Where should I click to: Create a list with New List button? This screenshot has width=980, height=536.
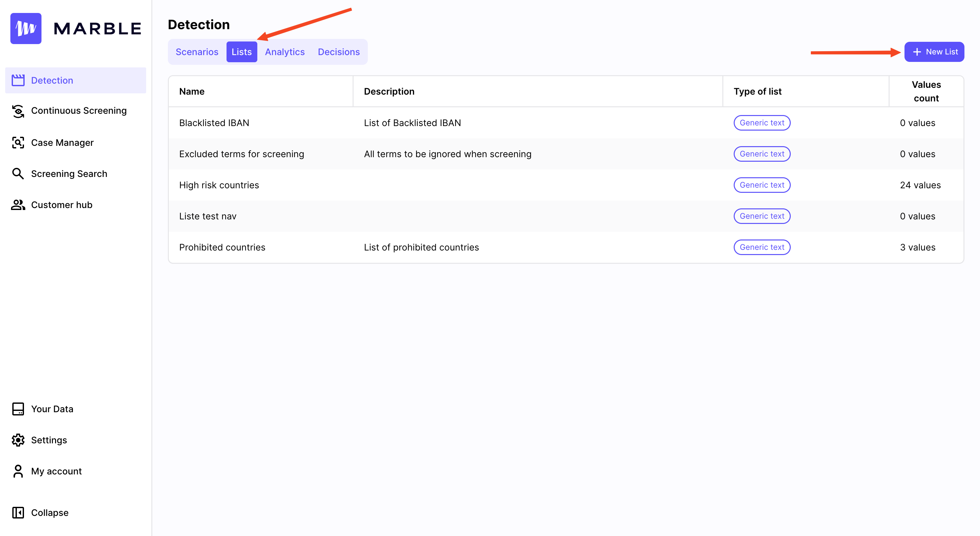[934, 52]
